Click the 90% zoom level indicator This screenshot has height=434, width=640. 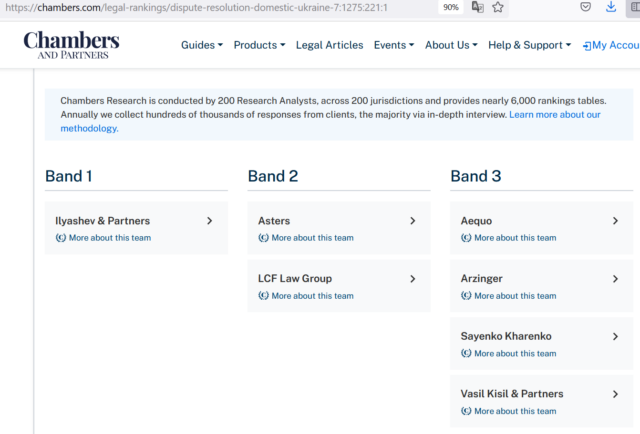click(451, 7)
